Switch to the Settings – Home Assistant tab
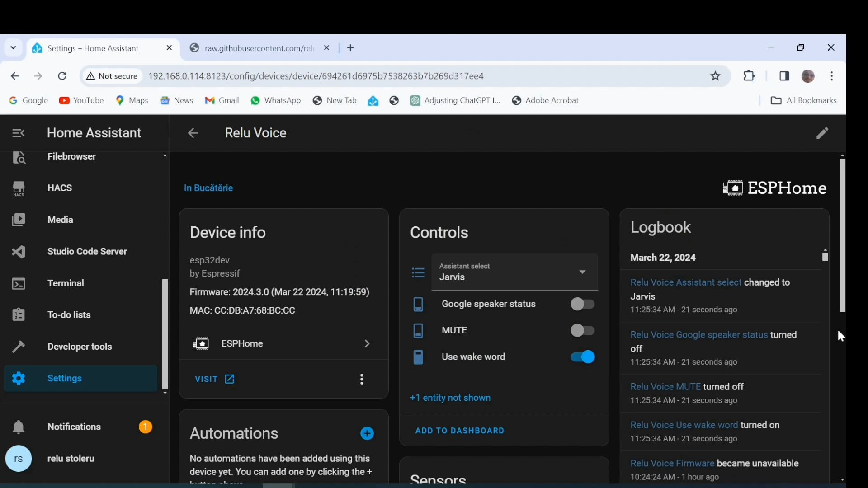The height and width of the screenshot is (488, 868). click(102, 48)
